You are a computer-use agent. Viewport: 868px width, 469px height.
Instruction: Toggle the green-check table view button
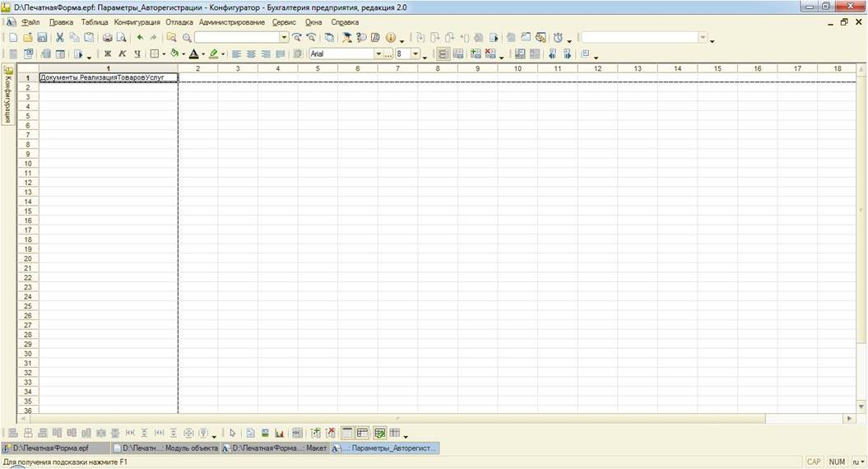(380, 433)
